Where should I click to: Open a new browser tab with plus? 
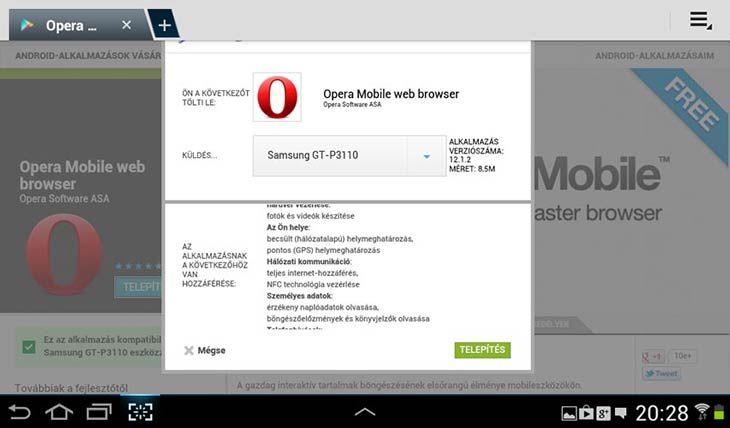(x=164, y=25)
